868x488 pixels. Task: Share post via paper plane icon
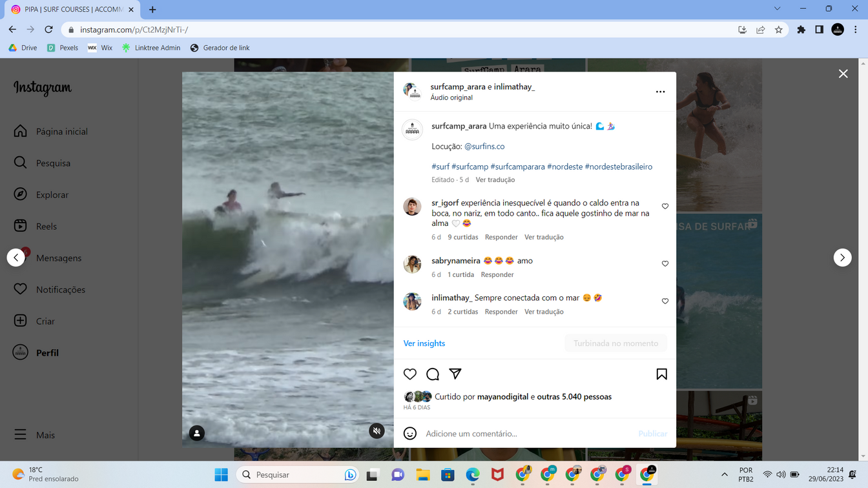click(x=455, y=374)
